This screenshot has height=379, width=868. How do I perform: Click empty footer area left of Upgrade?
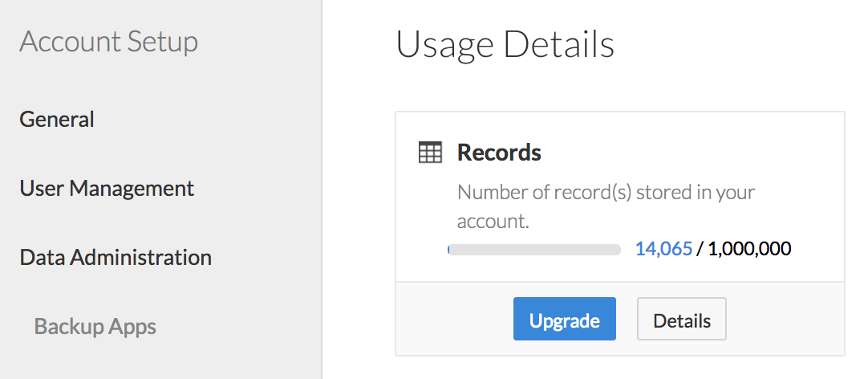(455, 319)
